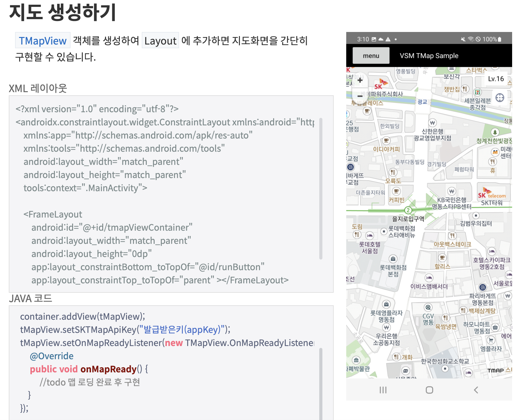
Task: Click the text android:id="@+id/tmapViewContainer"
Action: tap(112, 227)
